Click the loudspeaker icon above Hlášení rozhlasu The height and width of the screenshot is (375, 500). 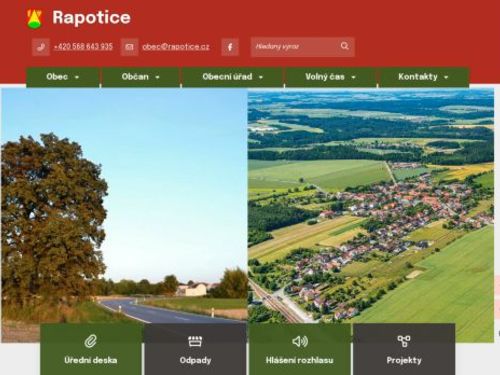(x=300, y=341)
